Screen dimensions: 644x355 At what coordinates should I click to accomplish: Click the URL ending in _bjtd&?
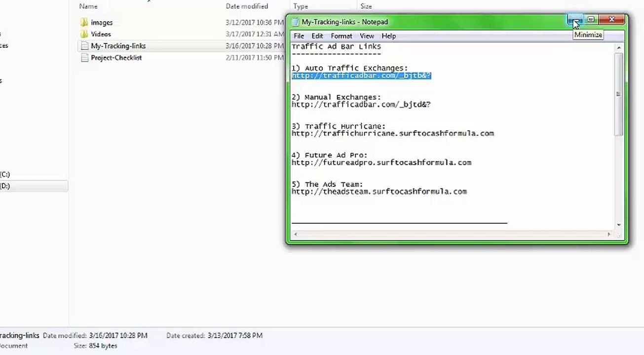coord(361,105)
